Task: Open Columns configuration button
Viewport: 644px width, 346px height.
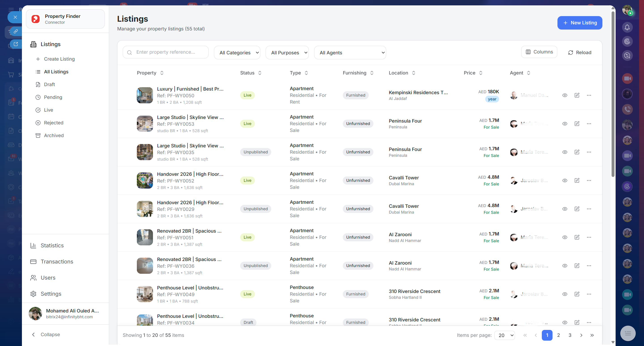Action: tap(539, 52)
